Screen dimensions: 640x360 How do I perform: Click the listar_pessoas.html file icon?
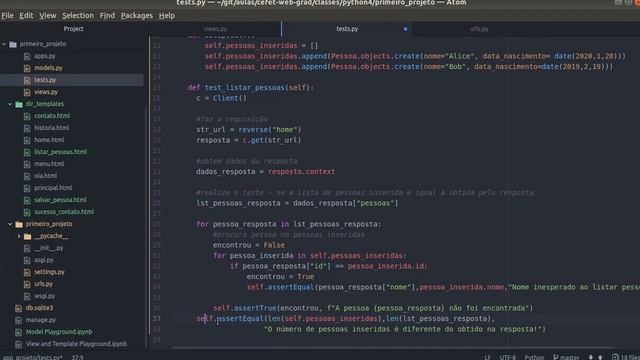click(27, 152)
